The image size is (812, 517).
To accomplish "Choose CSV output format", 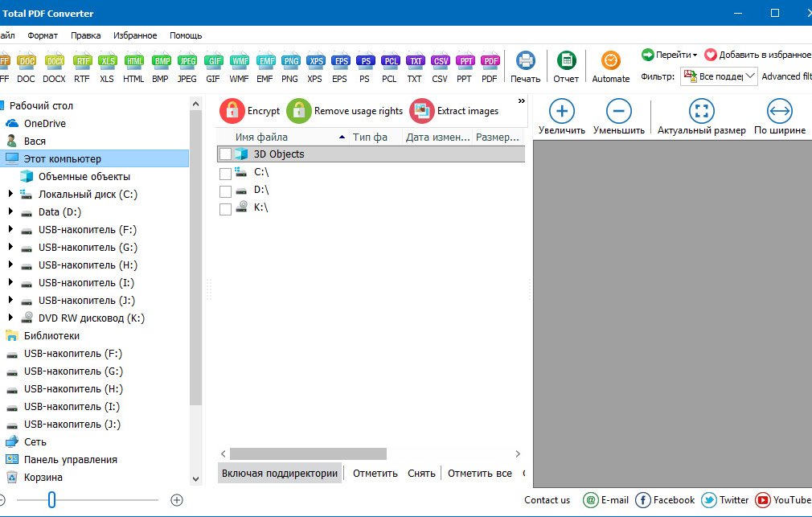I will [x=440, y=68].
